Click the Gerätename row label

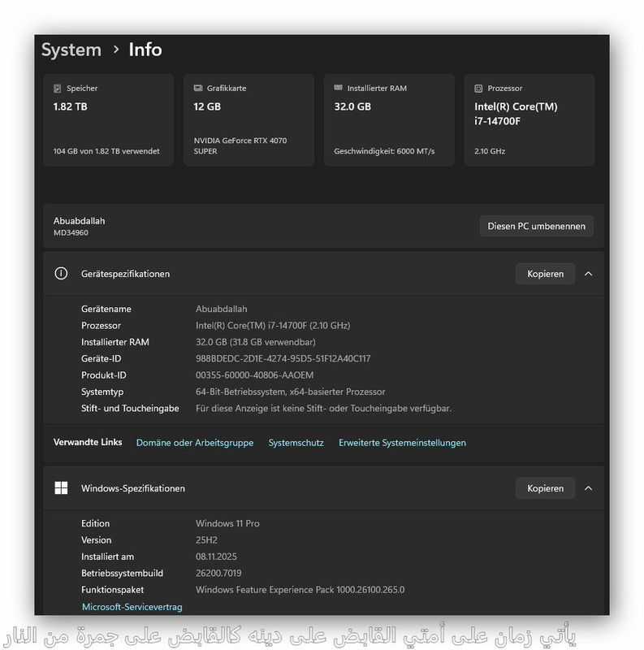click(x=106, y=309)
